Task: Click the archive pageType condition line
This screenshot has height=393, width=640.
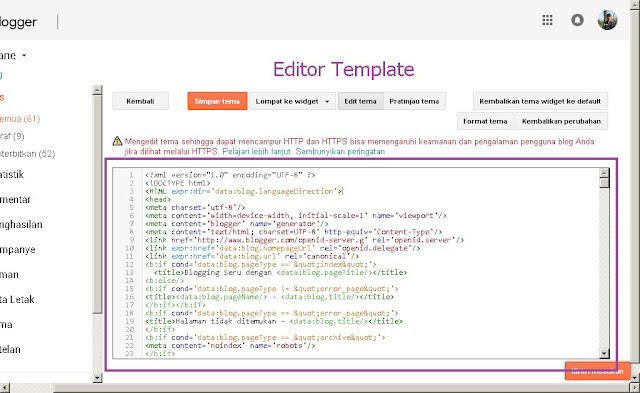Action: point(265,337)
